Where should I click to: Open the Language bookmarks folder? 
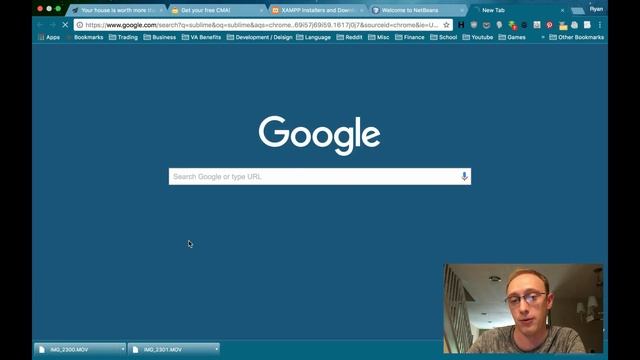pyautogui.click(x=313, y=37)
